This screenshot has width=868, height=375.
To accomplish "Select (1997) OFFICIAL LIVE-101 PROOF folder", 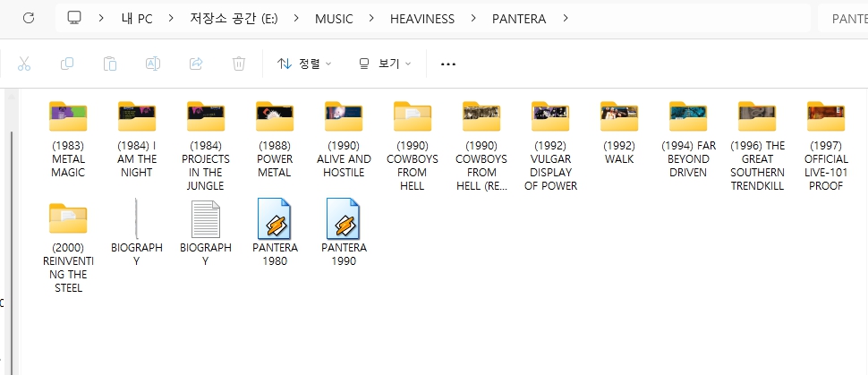I will 825,145.
